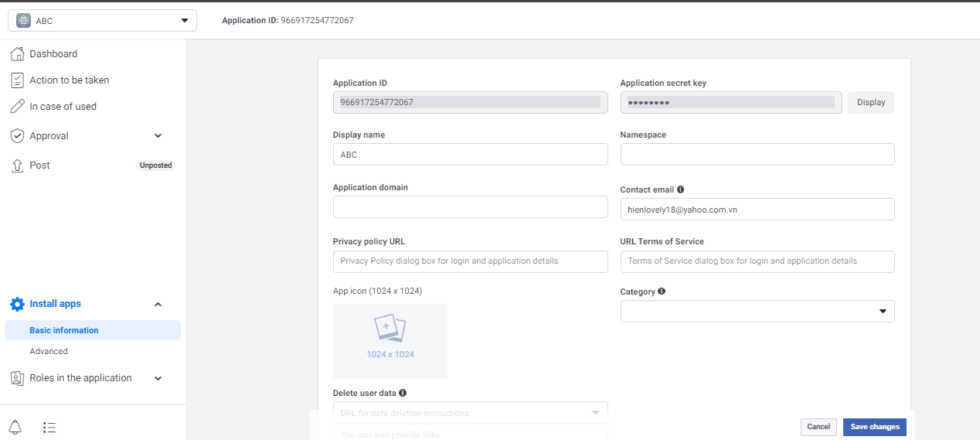980x440 pixels.
Task: Click the list icon beside the bell
Action: 49,427
